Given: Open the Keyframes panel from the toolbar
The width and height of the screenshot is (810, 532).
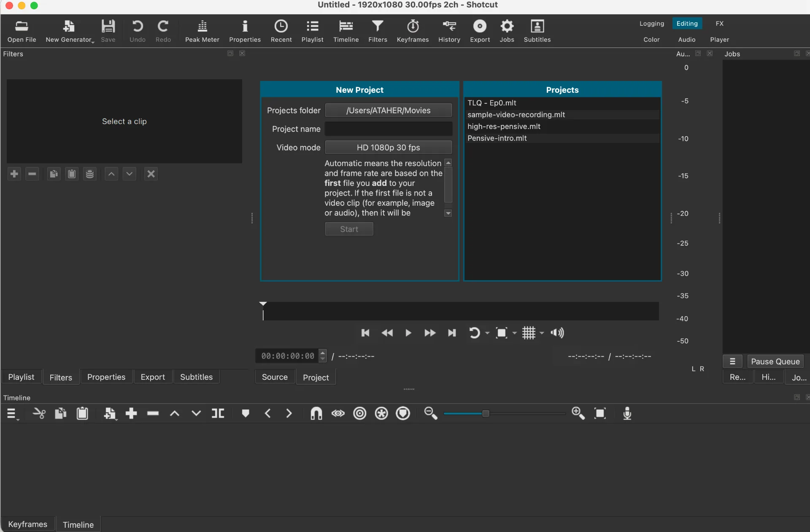Looking at the screenshot, I should coord(413,31).
